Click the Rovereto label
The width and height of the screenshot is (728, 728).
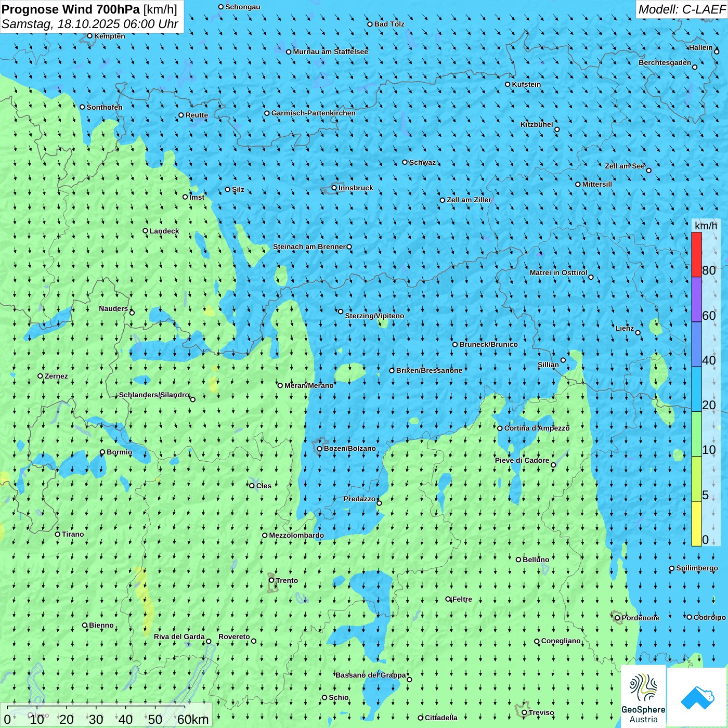coord(234,636)
